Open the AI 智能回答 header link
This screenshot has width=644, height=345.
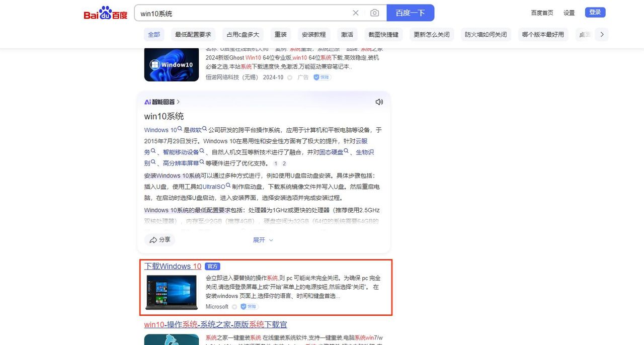click(162, 102)
